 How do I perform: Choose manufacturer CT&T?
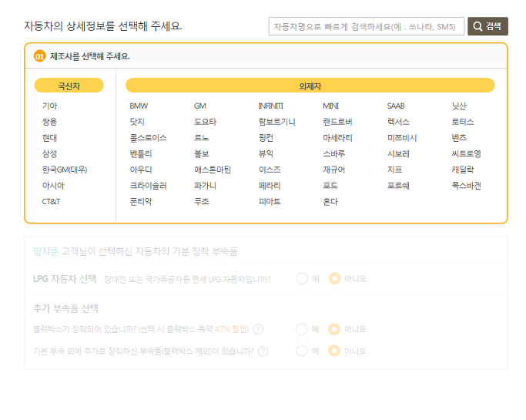point(51,202)
